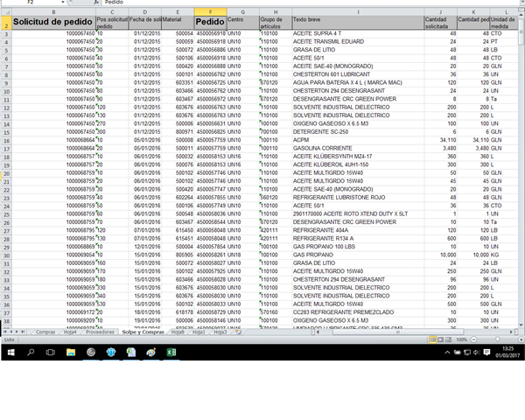This screenshot has width=525, height=420.
Task: Open the Windows Start menu
Action: point(10,352)
